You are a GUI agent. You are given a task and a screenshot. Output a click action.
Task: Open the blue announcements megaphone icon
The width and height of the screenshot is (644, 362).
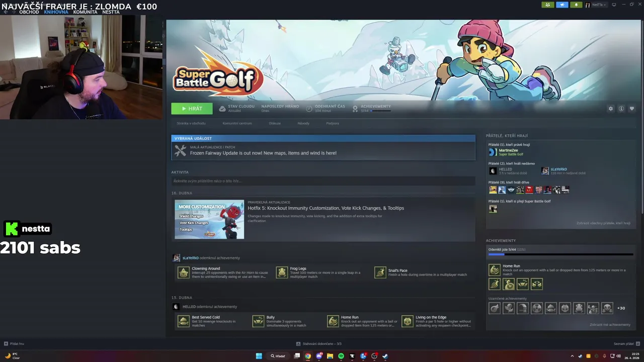click(562, 5)
